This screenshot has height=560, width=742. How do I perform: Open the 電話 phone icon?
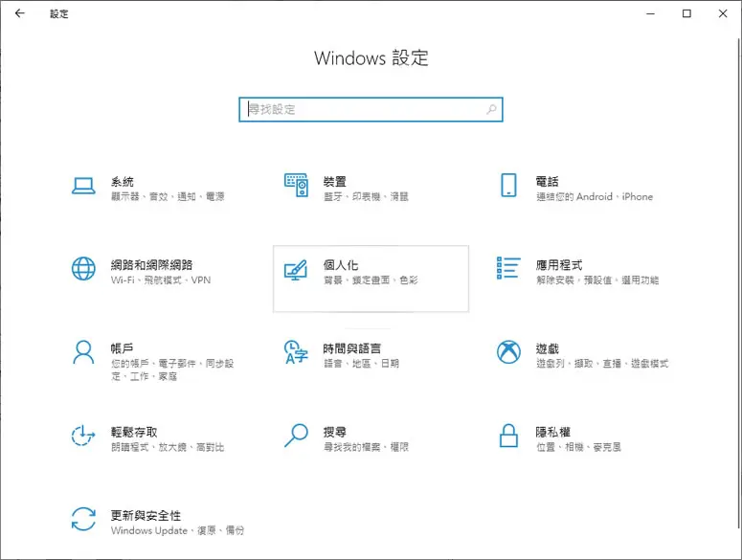click(x=508, y=185)
